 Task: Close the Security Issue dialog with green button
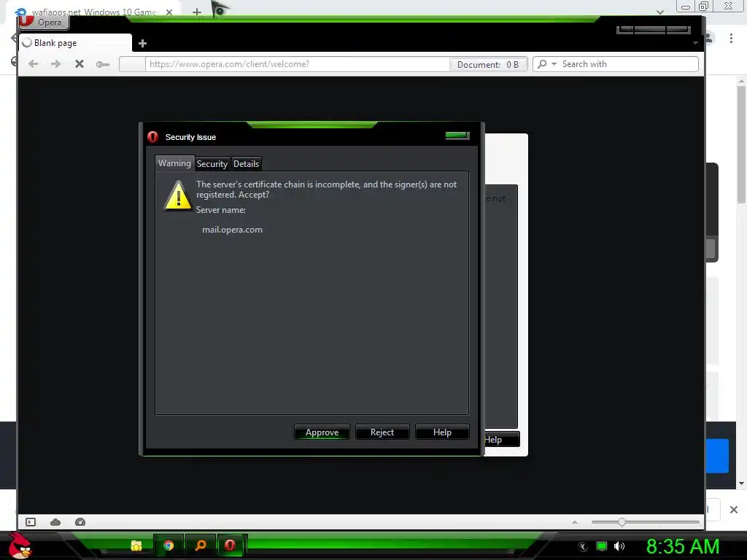[x=457, y=136]
